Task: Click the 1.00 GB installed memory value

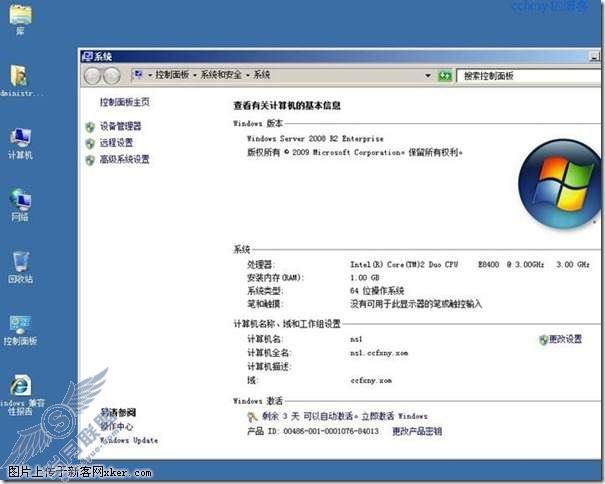Action: [x=365, y=278]
